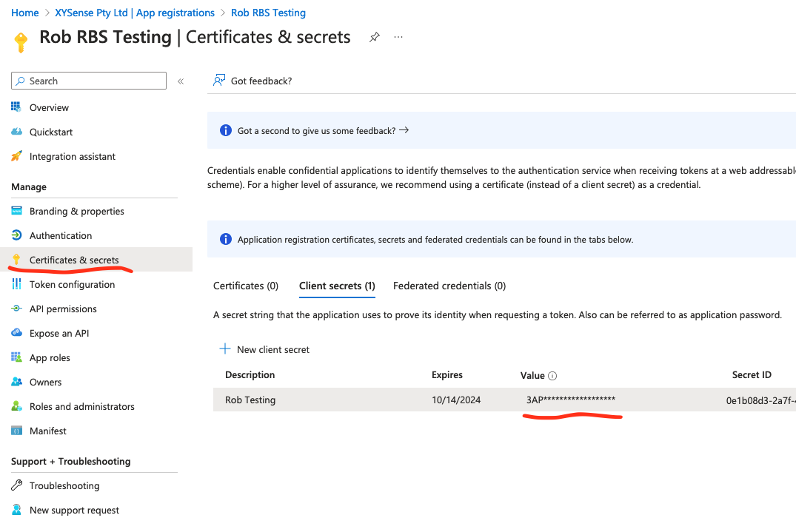Click the Token configuration bars icon
This screenshot has width=796, height=532.
16,284
